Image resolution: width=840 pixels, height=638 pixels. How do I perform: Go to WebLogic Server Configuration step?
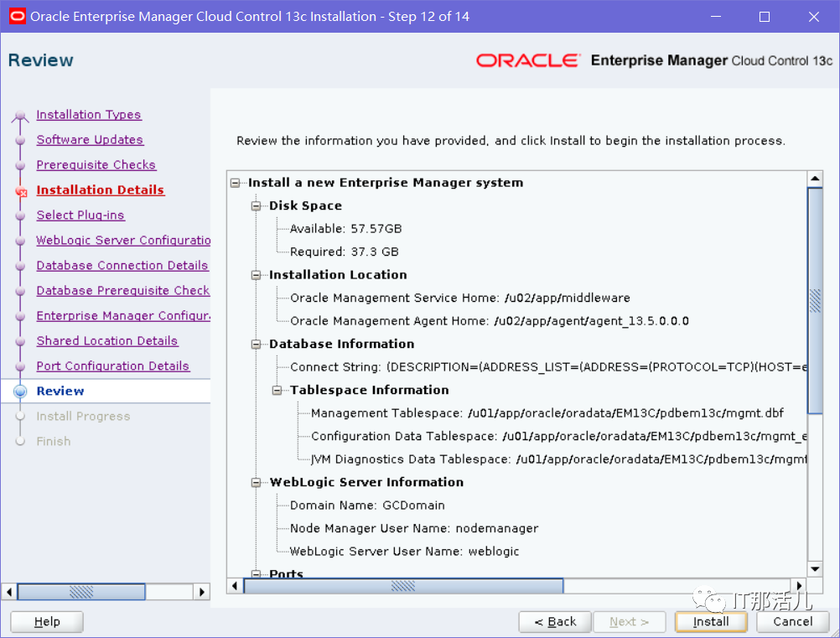tap(123, 241)
